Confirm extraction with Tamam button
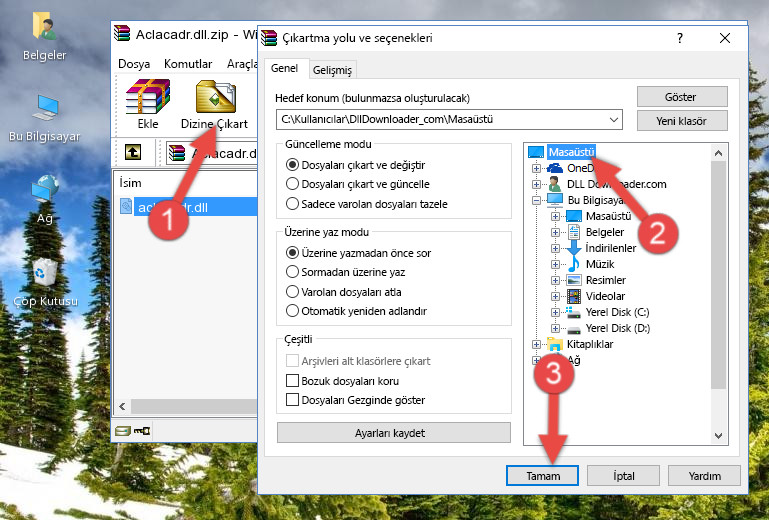The width and height of the screenshot is (769, 520). (542, 476)
